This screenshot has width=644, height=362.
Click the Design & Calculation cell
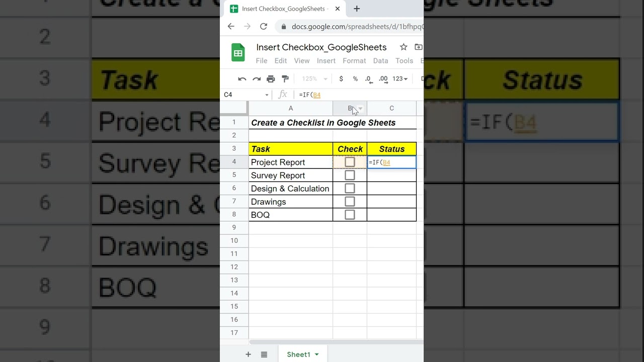click(x=291, y=189)
